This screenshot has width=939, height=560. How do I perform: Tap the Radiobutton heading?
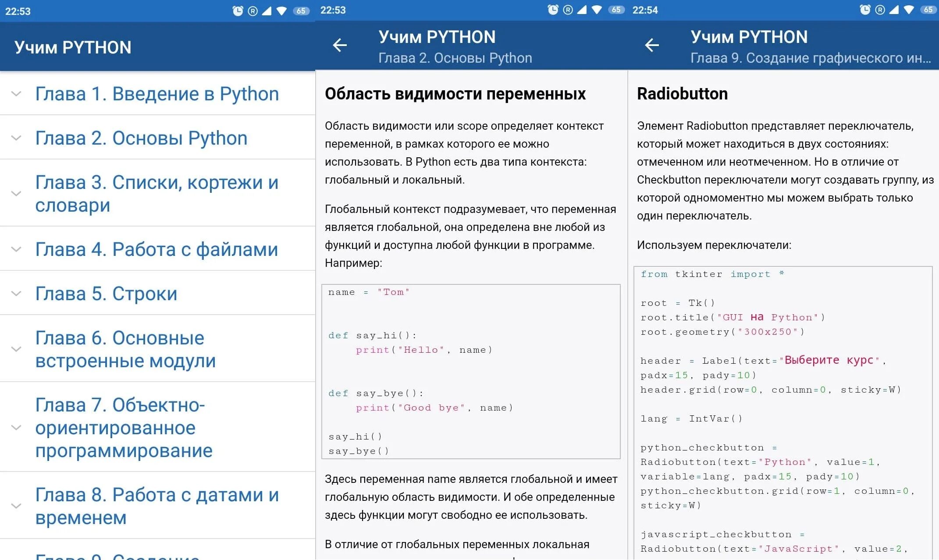pyautogui.click(x=682, y=94)
